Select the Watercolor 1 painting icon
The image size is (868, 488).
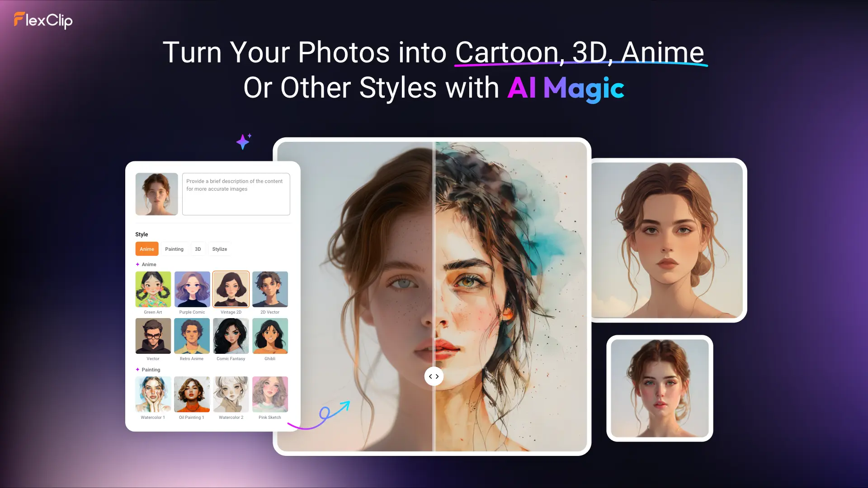click(x=153, y=394)
